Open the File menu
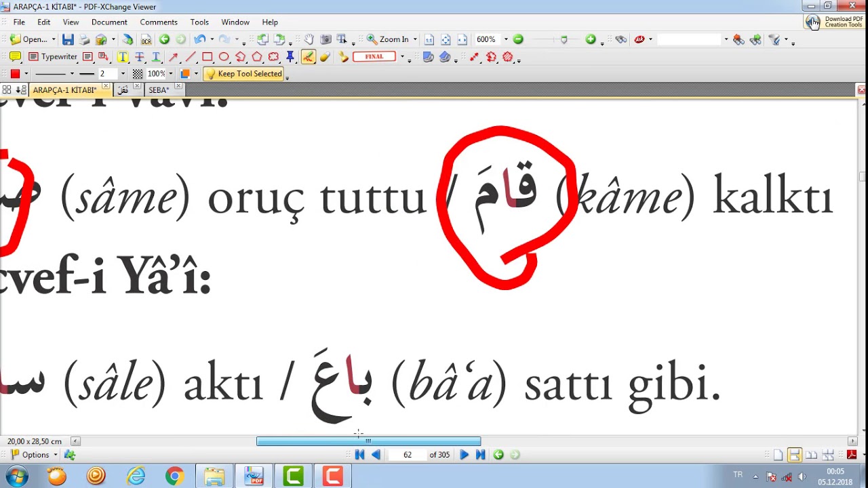The image size is (868, 488). [19, 22]
